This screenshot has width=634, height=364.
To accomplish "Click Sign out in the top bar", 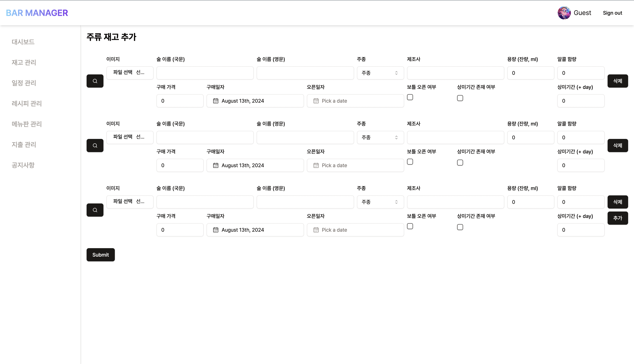I will 612,12.
